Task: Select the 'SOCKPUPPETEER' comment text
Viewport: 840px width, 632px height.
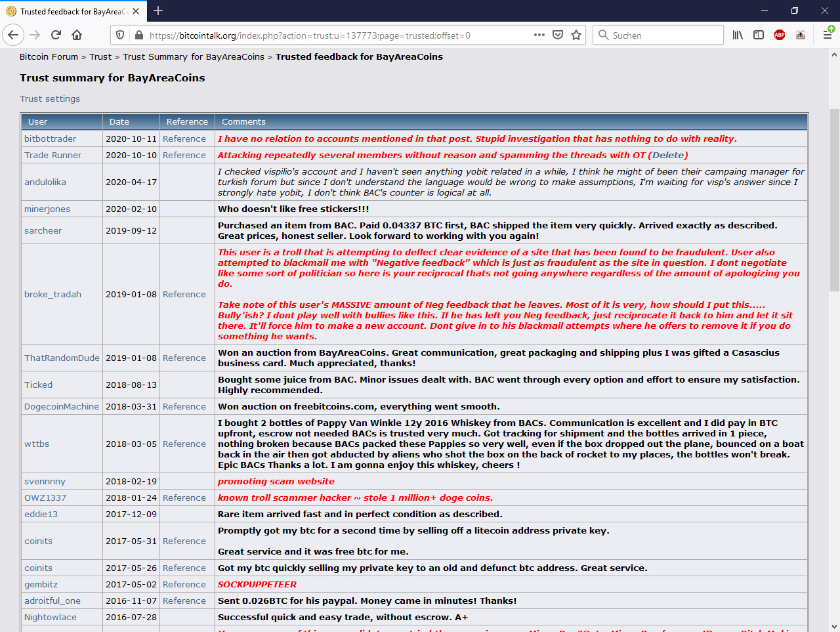Action: 257,585
